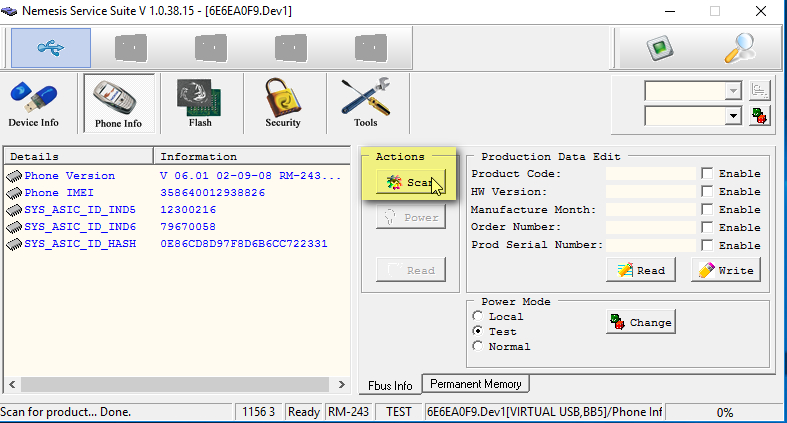Click the horizontal scrollbar left arrow
Screen dimensions: 787x423
pyautogui.click(x=13, y=384)
